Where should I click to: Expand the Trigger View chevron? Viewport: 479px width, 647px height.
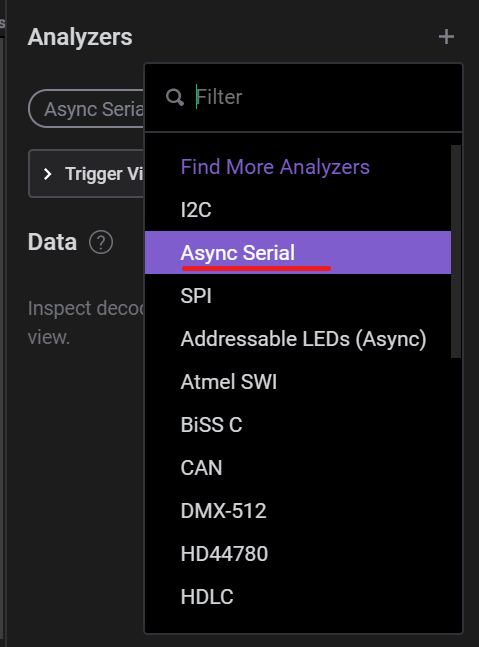47,174
